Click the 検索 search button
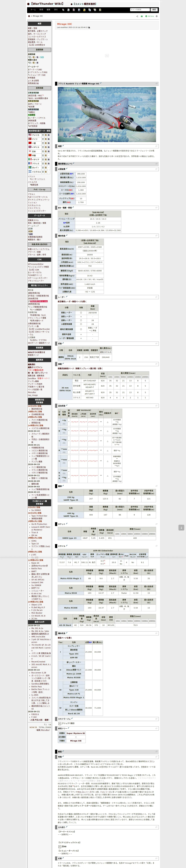 (154, 9)
